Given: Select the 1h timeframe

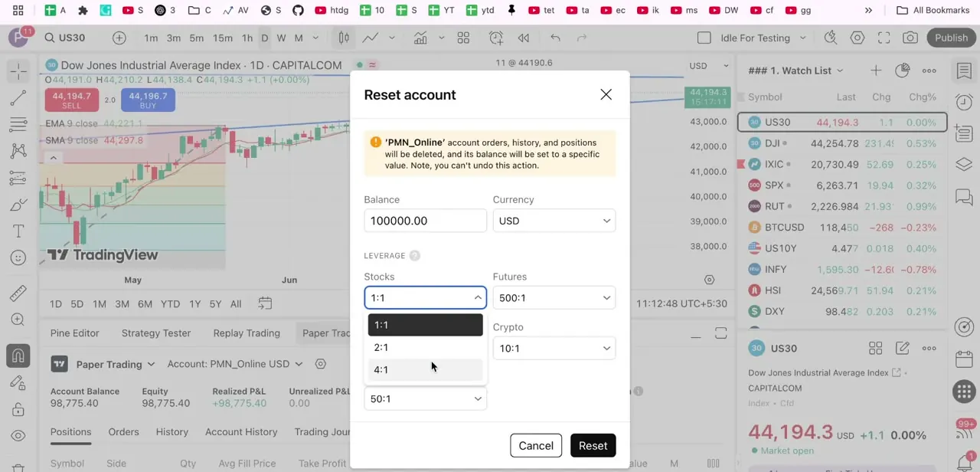Looking at the screenshot, I should 247,38.
